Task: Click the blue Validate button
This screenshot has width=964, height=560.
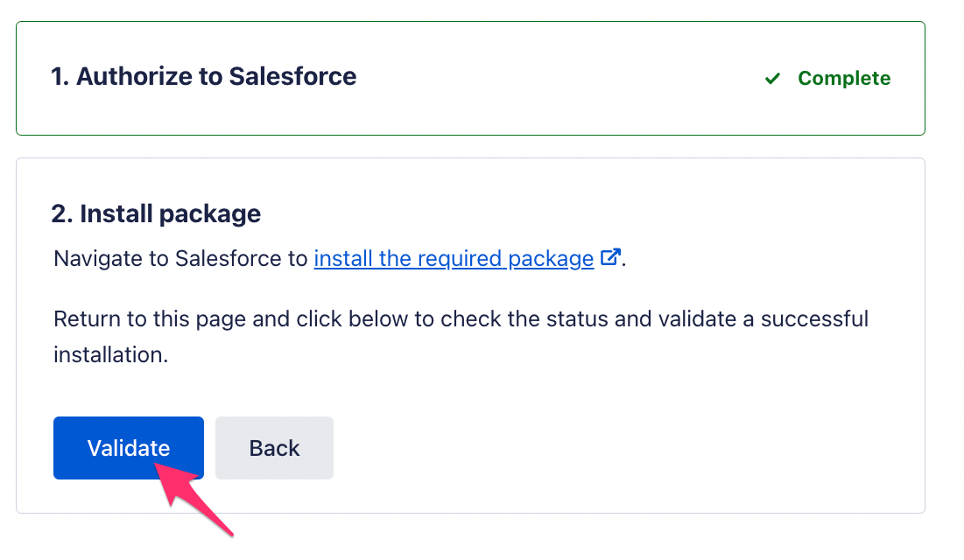Action: click(x=129, y=448)
